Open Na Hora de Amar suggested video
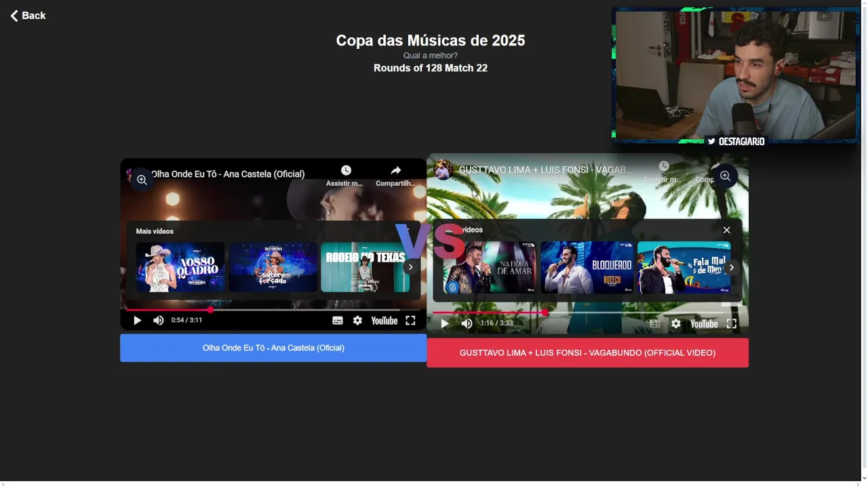 (x=490, y=268)
